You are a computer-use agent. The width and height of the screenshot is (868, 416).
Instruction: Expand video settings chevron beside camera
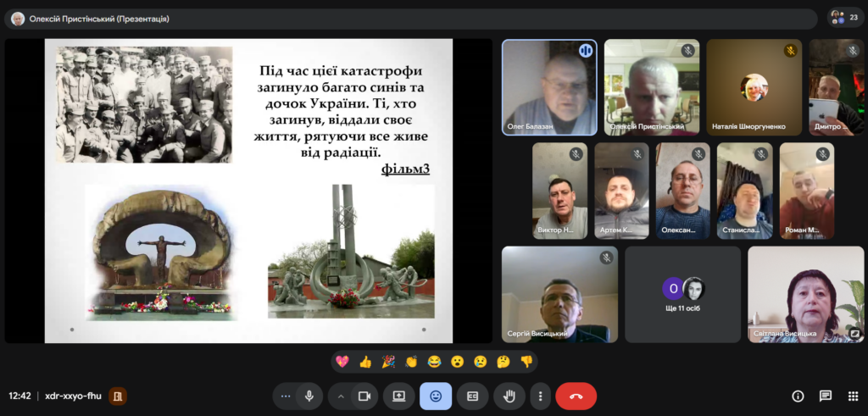(341, 396)
